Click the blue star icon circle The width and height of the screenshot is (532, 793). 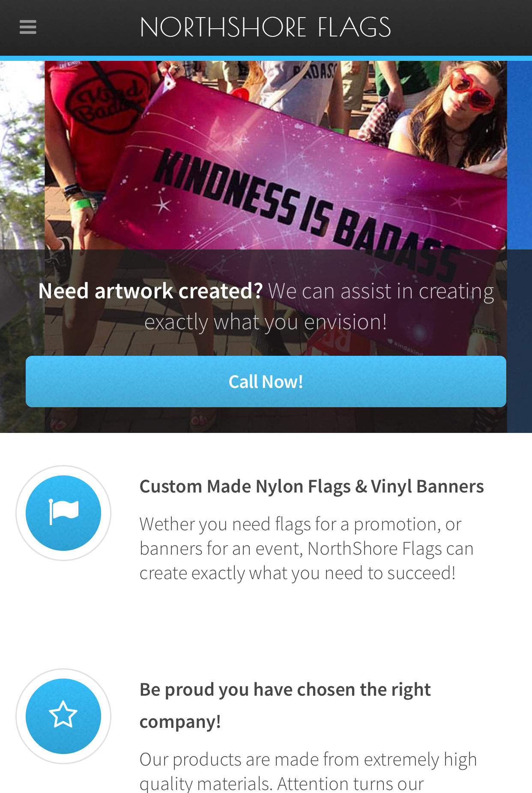[x=63, y=716]
